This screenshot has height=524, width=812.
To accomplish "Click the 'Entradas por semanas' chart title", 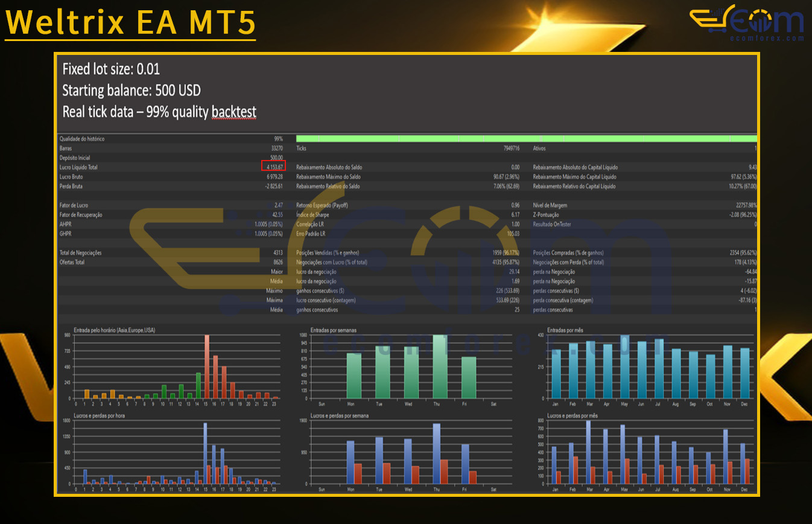I will 334,330.
